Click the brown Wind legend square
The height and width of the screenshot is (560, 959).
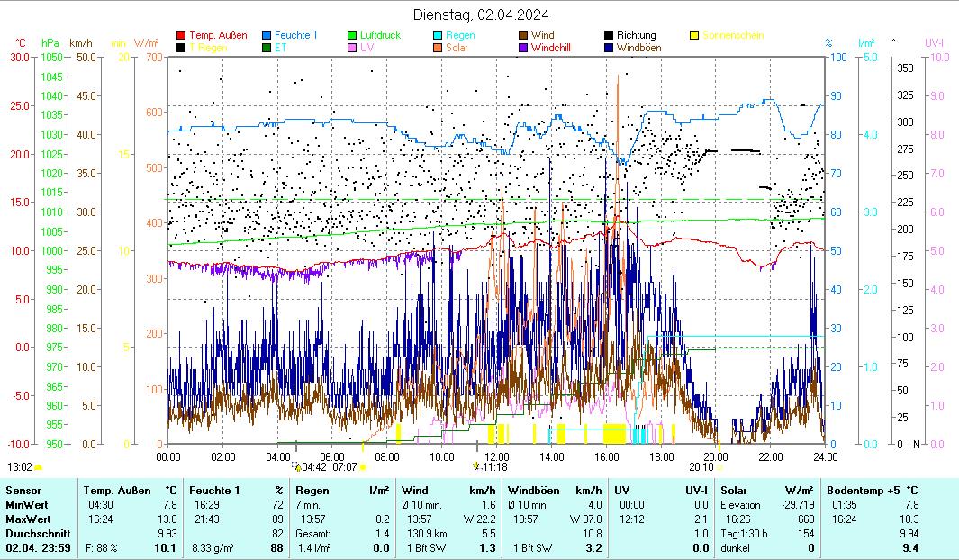[x=524, y=35]
